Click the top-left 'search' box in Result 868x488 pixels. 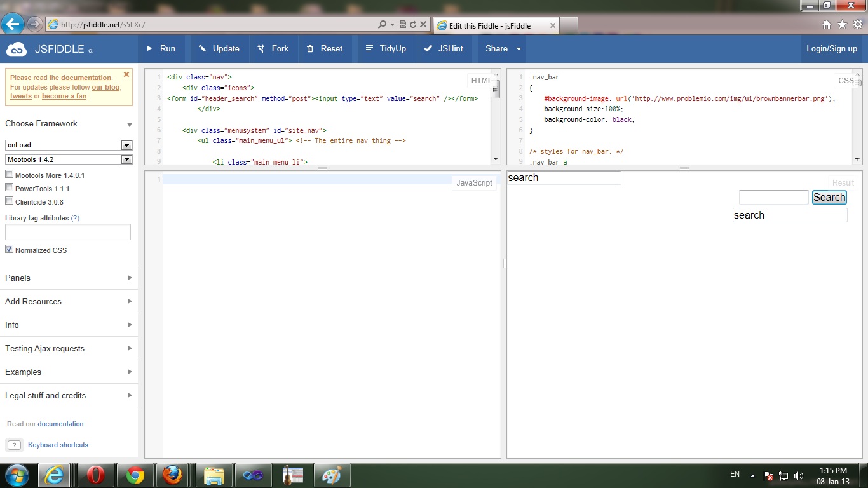pyautogui.click(x=564, y=178)
